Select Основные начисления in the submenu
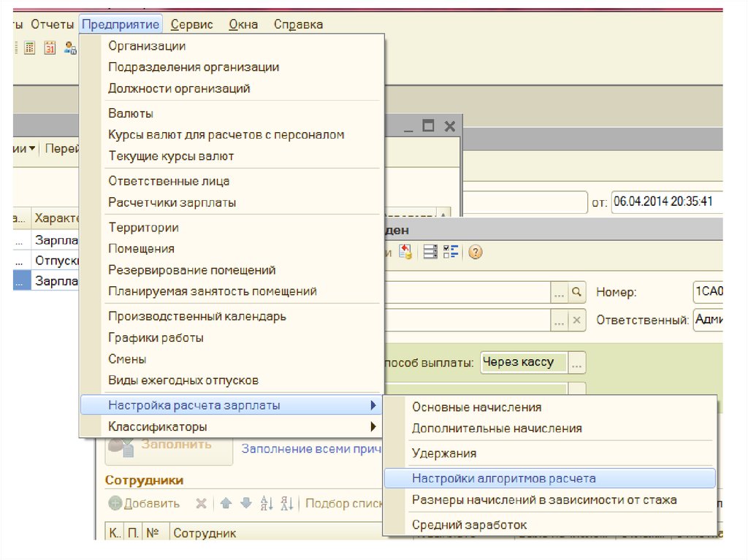 pyautogui.click(x=476, y=407)
